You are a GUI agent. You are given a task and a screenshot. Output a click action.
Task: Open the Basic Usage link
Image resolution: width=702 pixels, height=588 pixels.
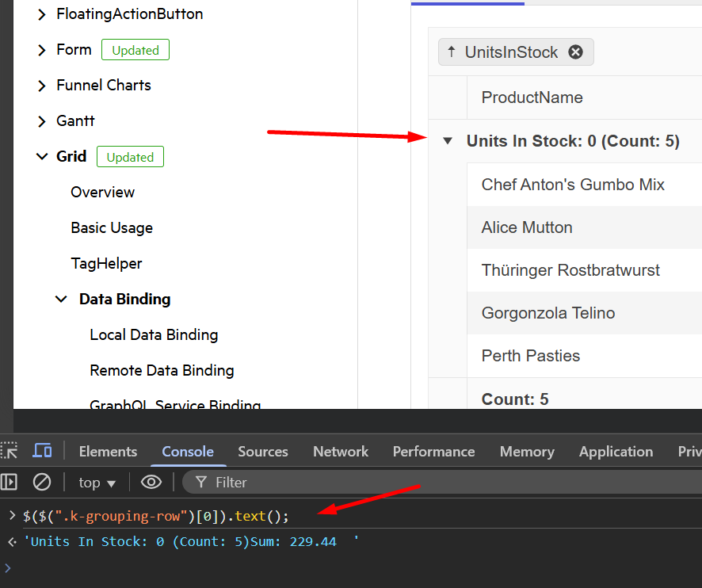112,228
